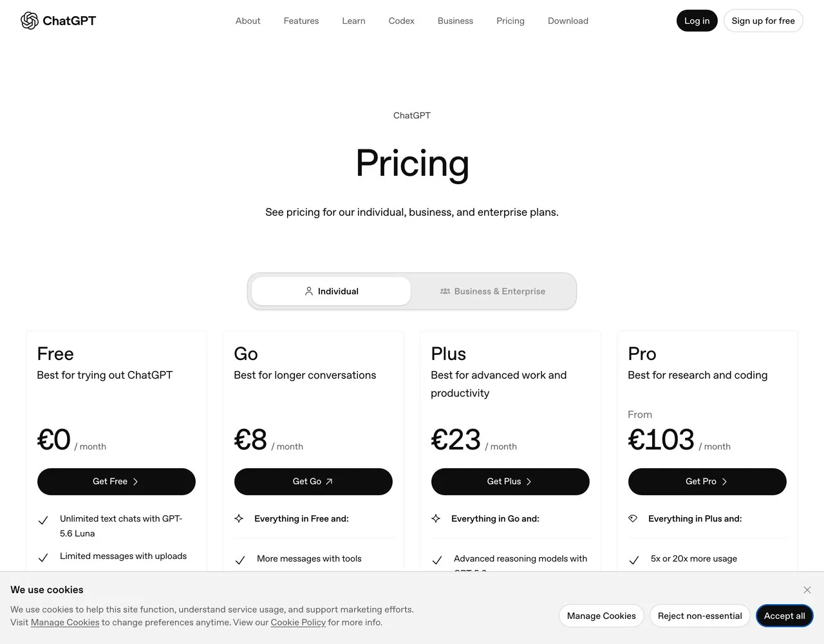Image resolution: width=824 pixels, height=644 pixels.
Task: Click the diamond icon beside Everything in Plus
Action: point(633,518)
